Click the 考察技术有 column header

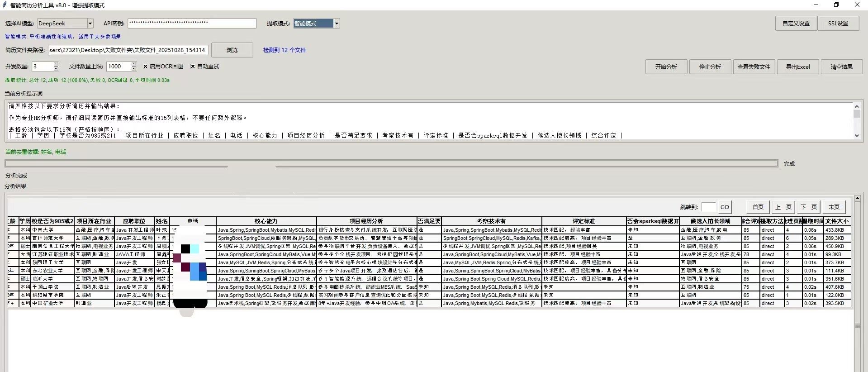tap(492, 221)
